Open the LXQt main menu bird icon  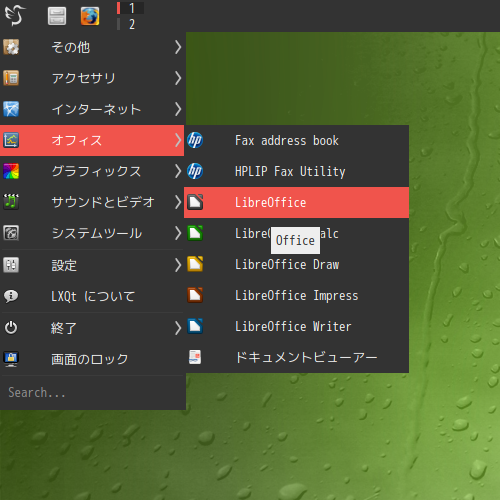tap(15, 16)
